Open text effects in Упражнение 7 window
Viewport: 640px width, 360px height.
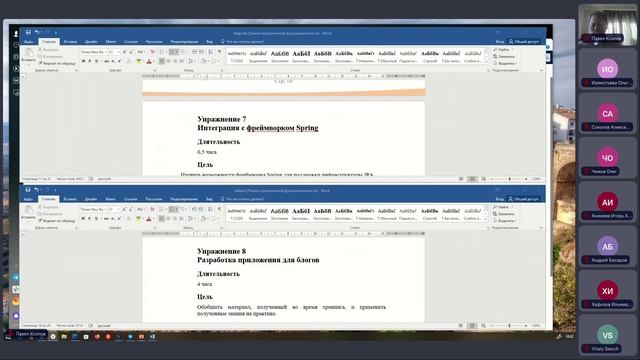[129, 61]
